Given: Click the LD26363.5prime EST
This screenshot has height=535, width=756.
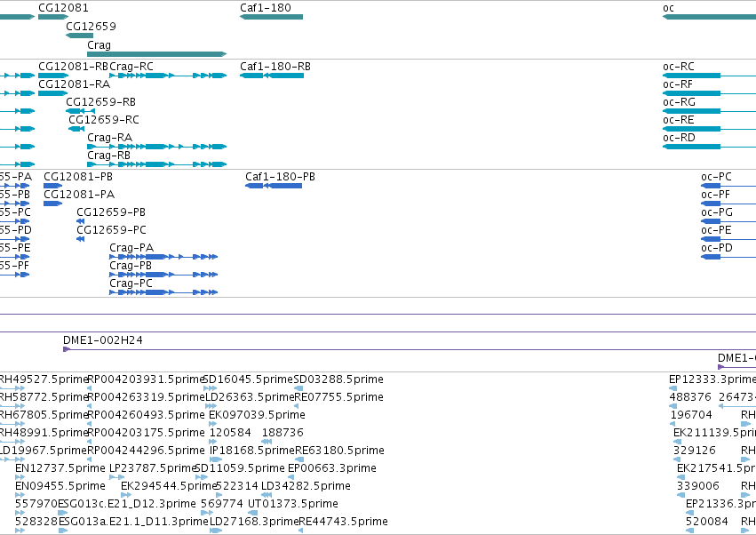Looking at the screenshot, I should click(211, 406).
